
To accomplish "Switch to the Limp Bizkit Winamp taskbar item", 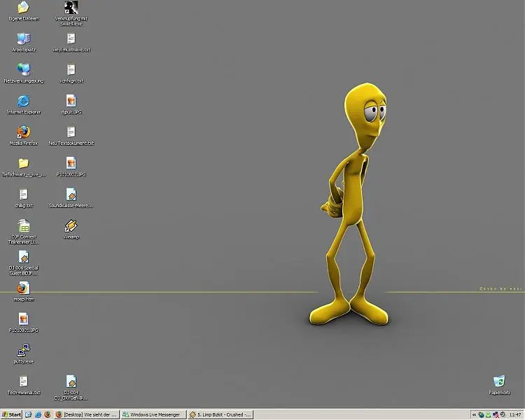I will pos(220,414).
